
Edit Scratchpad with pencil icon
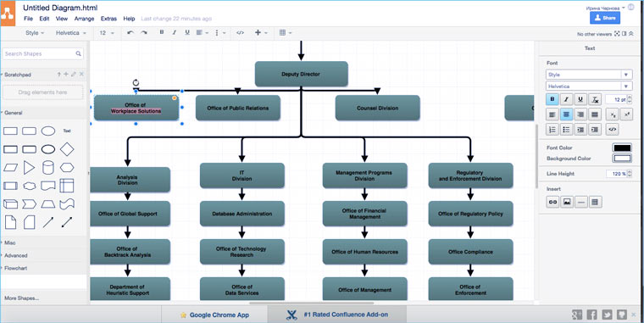coord(74,75)
